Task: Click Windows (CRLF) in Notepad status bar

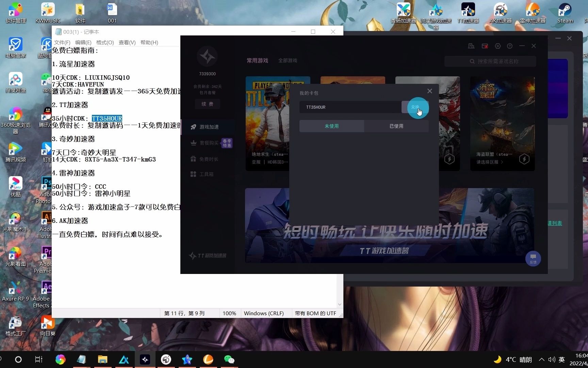Action: coord(264,313)
